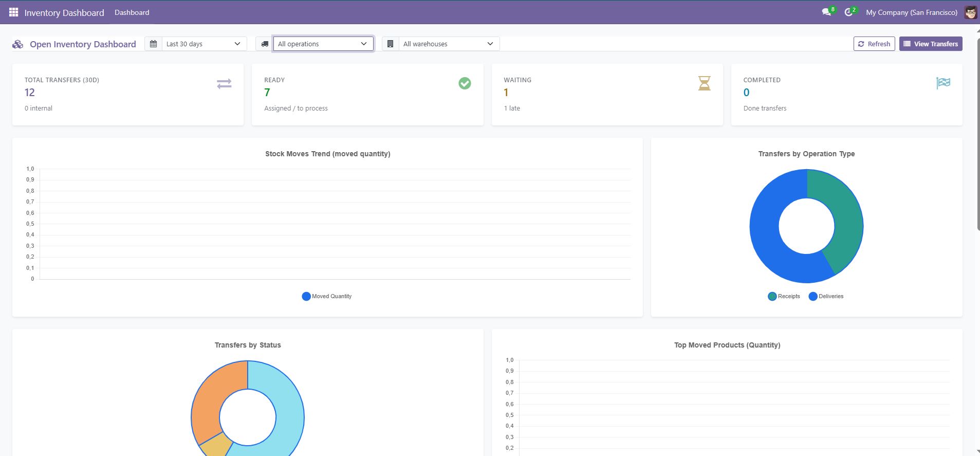Toggle the Receipts legend entry
This screenshot has width=980, height=456.
point(784,296)
